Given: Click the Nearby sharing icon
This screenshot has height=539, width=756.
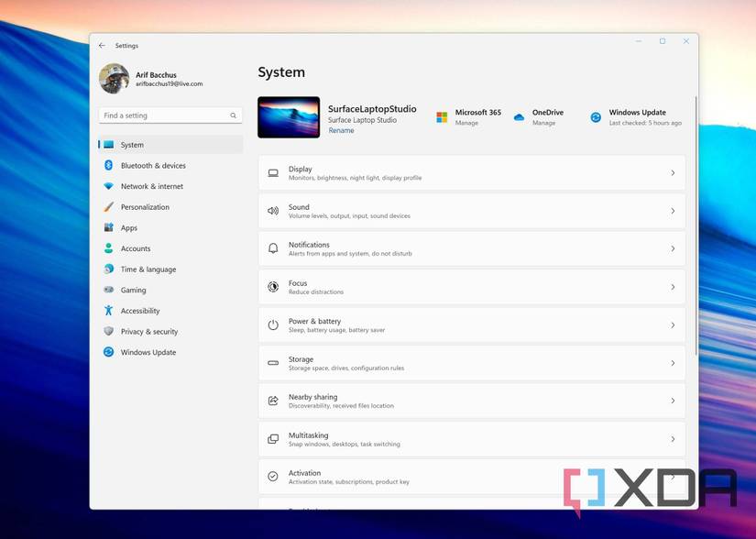Looking at the screenshot, I should tap(272, 401).
